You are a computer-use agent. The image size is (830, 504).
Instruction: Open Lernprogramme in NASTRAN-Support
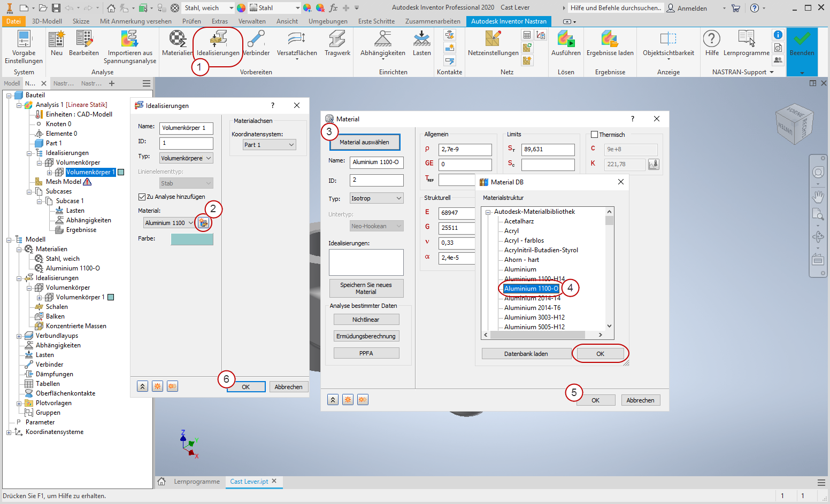[x=747, y=43]
